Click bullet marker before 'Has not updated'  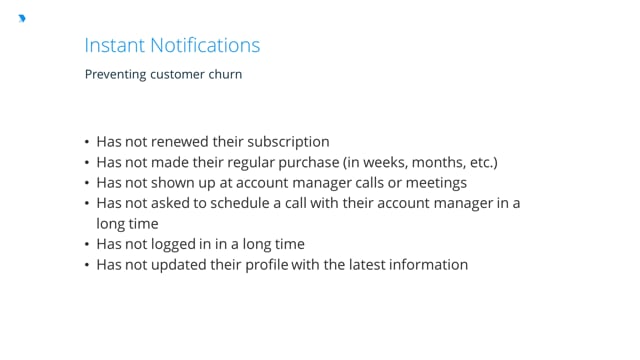(87, 265)
